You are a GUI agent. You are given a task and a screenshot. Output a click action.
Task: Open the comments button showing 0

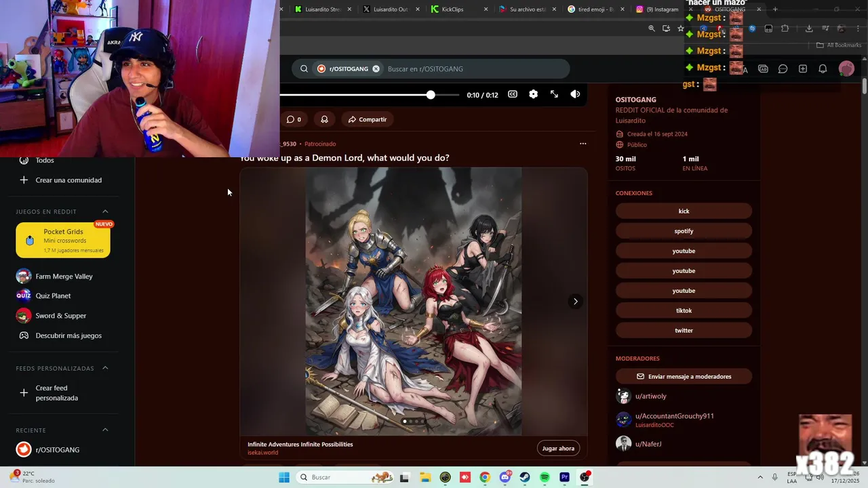pos(294,119)
